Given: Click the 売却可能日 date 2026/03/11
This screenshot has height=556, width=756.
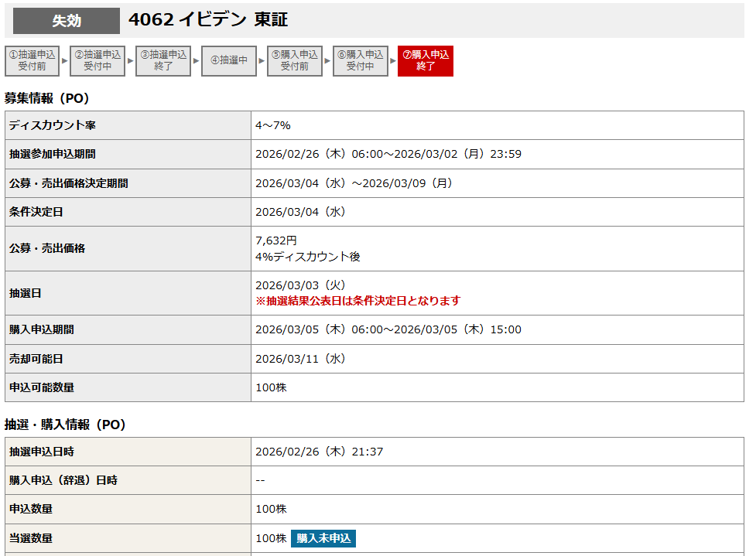Looking at the screenshot, I should (300, 359).
